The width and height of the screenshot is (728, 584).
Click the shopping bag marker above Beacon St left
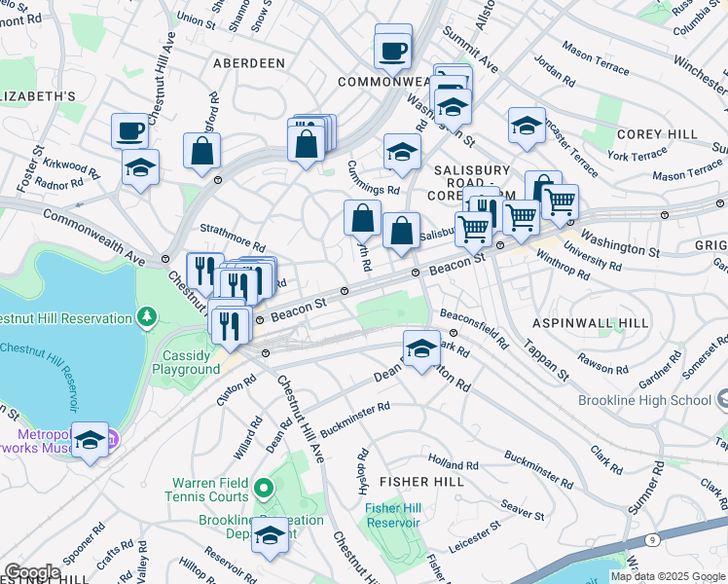pos(363,221)
